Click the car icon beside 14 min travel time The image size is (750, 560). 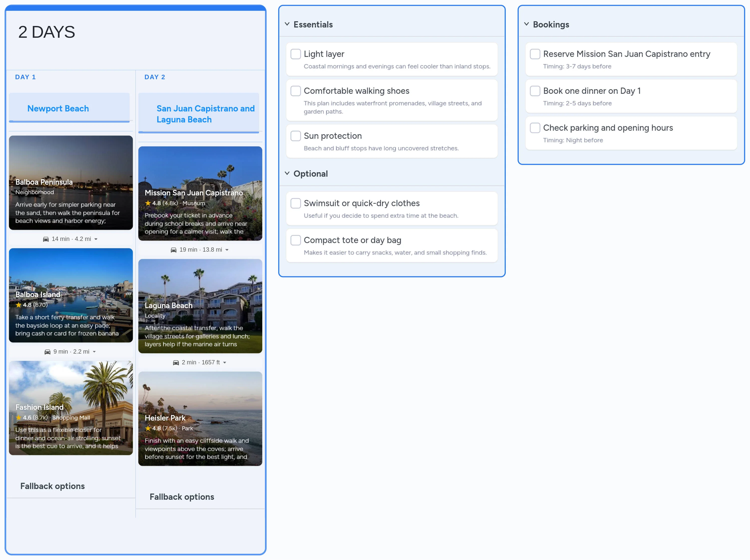tap(46, 239)
